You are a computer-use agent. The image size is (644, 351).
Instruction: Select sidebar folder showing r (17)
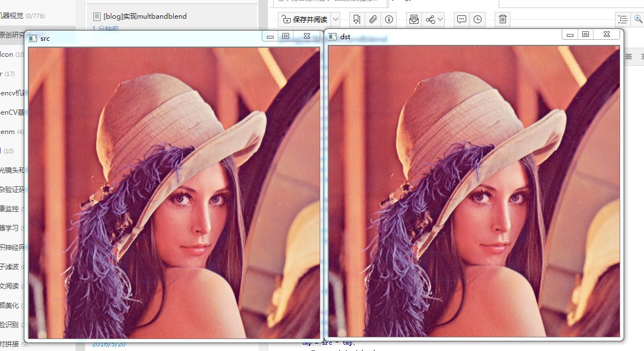8,73
